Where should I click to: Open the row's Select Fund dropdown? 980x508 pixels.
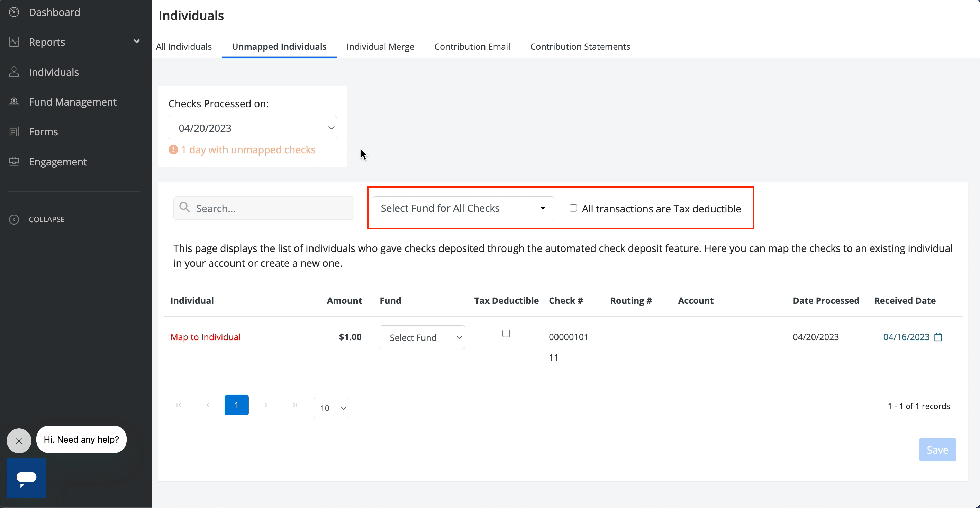(422, 337)
